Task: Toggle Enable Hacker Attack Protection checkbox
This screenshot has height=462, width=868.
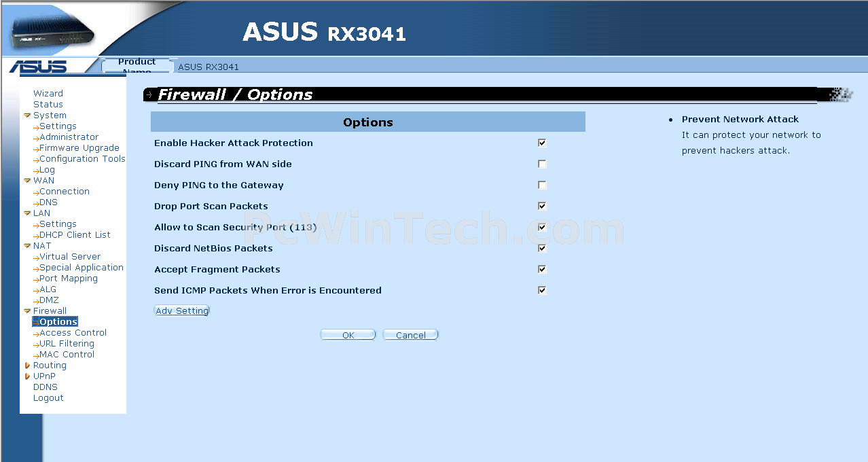Action: pos(542,143)
